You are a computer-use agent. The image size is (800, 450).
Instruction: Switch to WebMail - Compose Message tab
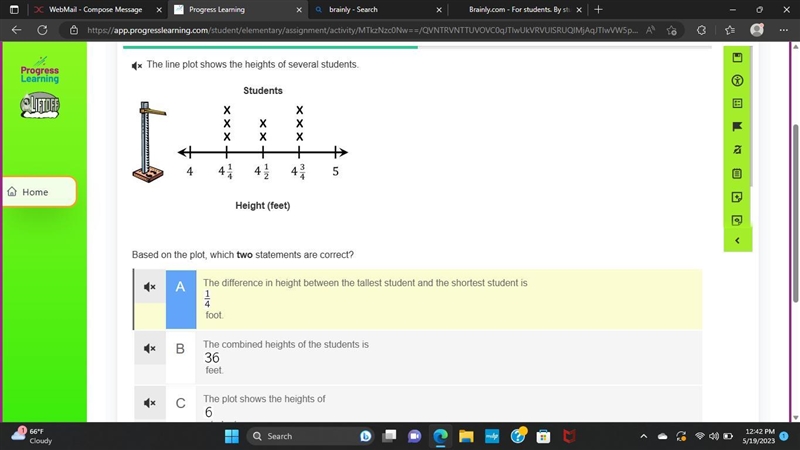[95, 10]
